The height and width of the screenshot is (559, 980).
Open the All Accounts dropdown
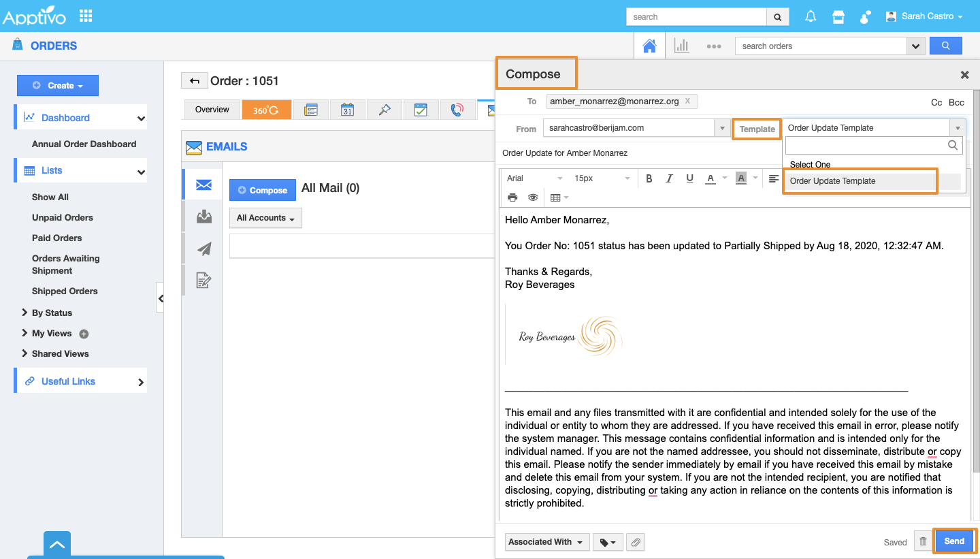click(x=265, y=218)
